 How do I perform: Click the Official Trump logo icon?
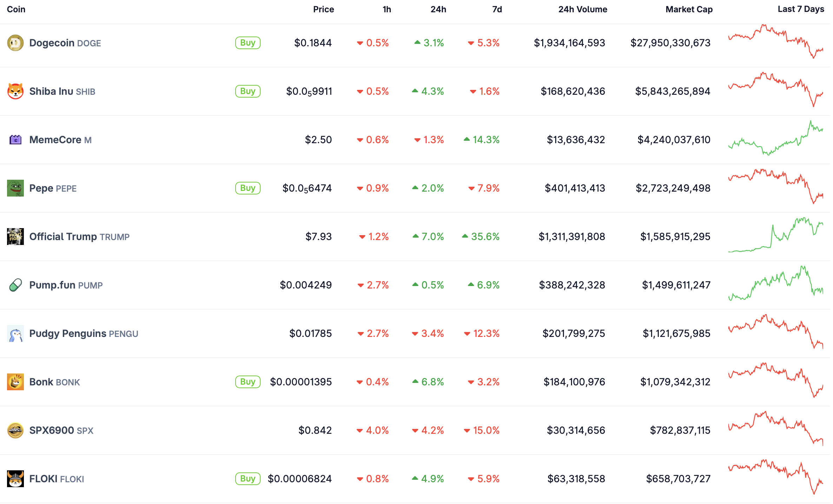pyautogui.click(x=15, y=237)
